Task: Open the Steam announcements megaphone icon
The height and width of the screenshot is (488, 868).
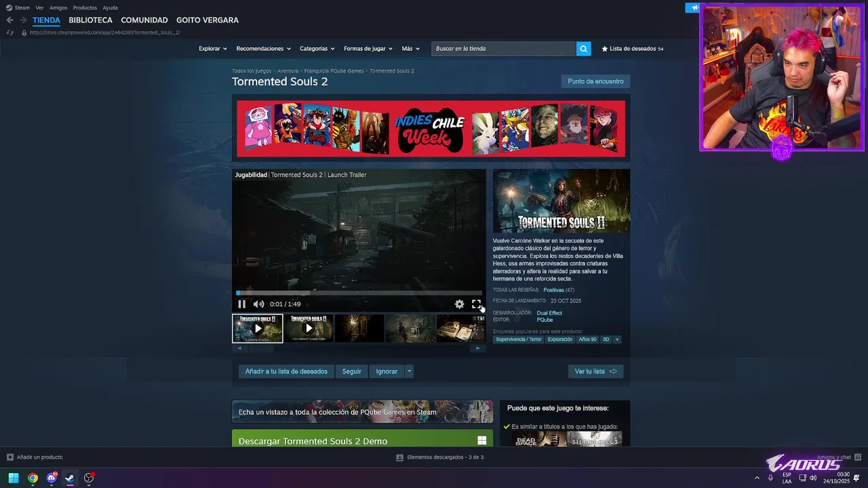Action: [x=693, y=8]
